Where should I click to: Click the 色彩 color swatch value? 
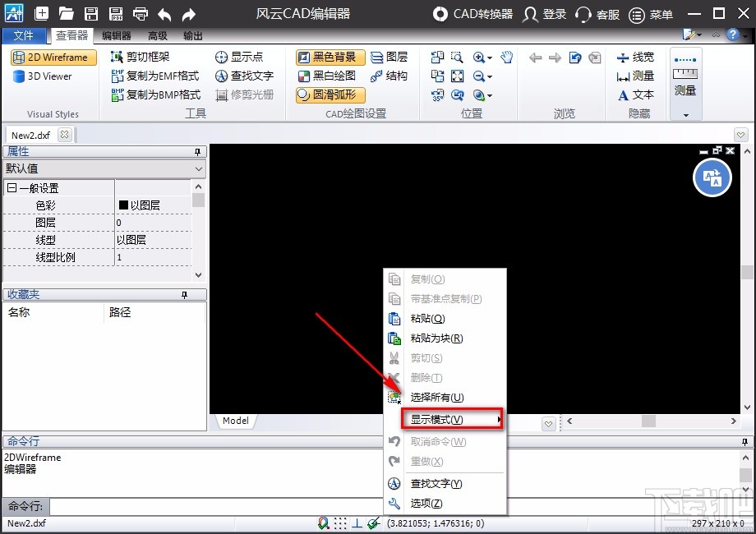click(x=123, y=205)
